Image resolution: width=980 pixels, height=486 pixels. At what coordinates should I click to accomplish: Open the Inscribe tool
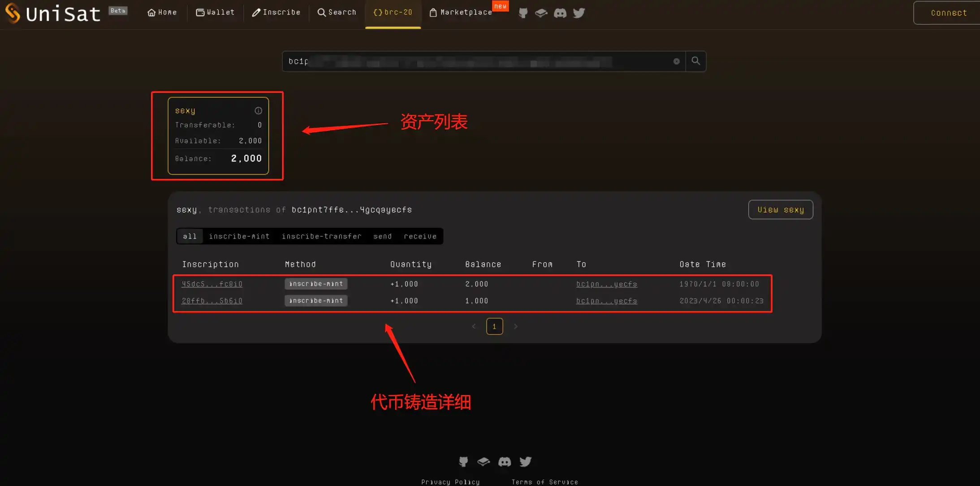coord(276,13)
